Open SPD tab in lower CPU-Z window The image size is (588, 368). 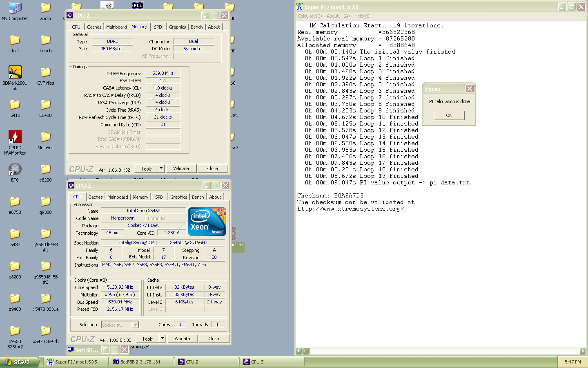click(x=159, y=197)
